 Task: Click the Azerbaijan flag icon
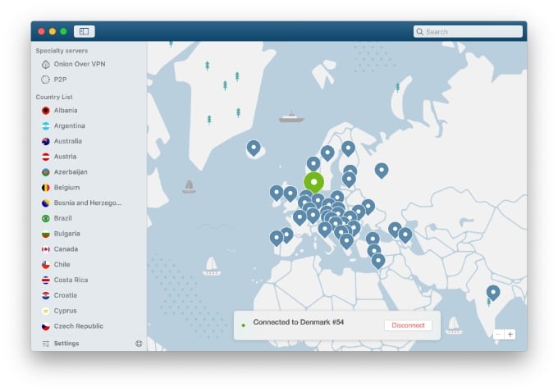tap(46, 172)
